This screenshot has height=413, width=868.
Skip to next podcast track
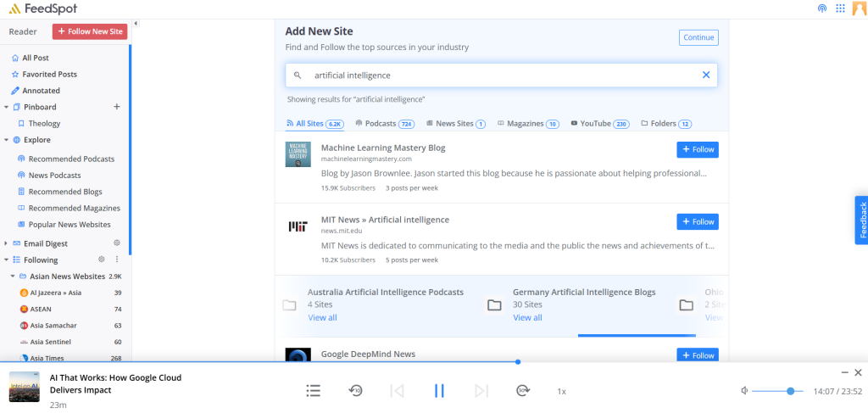(481, 391)
